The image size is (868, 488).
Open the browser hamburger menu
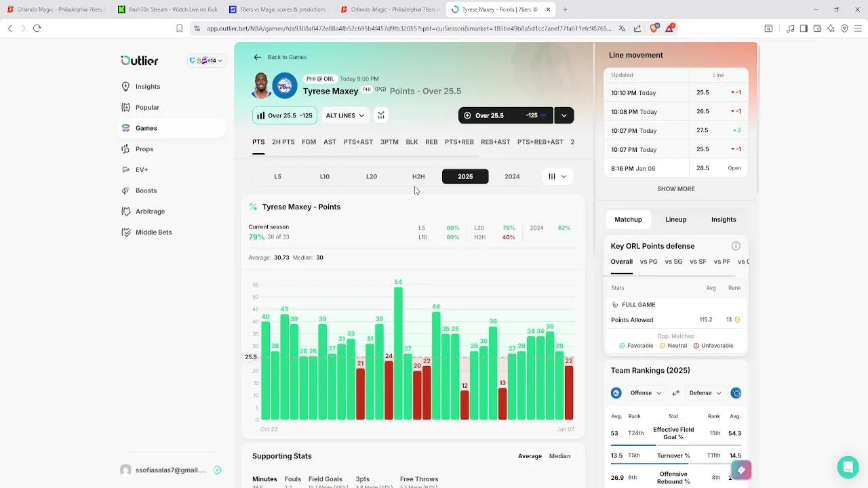click(x=858, y=28)
